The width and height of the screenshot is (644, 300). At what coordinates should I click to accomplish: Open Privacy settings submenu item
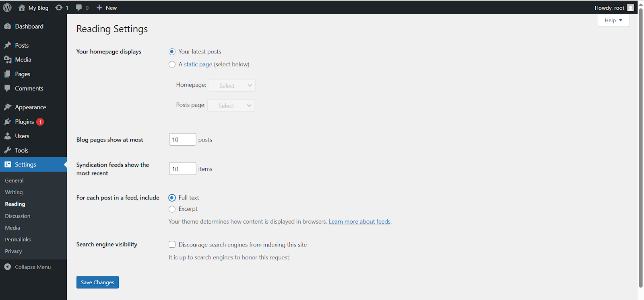pos(13,251)
